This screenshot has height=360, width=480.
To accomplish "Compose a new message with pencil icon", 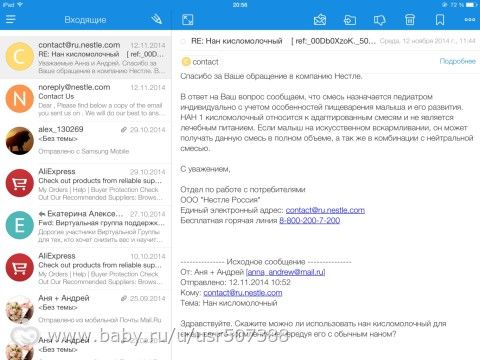I will 156,19.
